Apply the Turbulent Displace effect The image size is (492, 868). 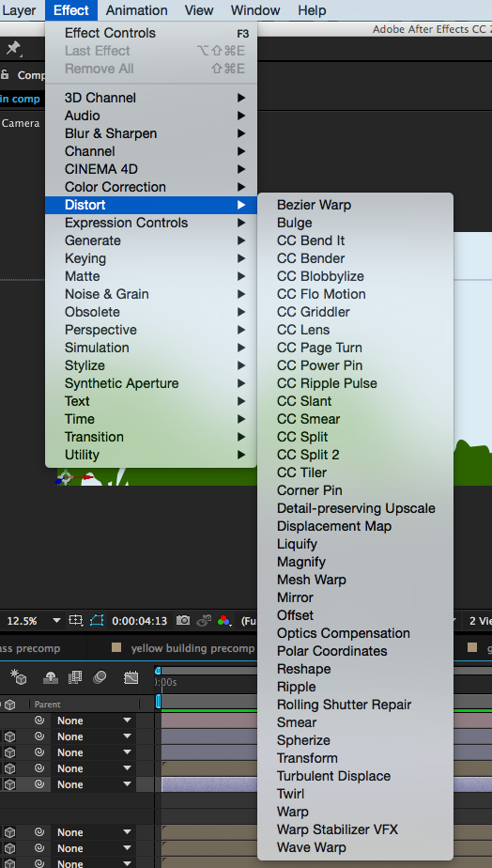[355, 776]
